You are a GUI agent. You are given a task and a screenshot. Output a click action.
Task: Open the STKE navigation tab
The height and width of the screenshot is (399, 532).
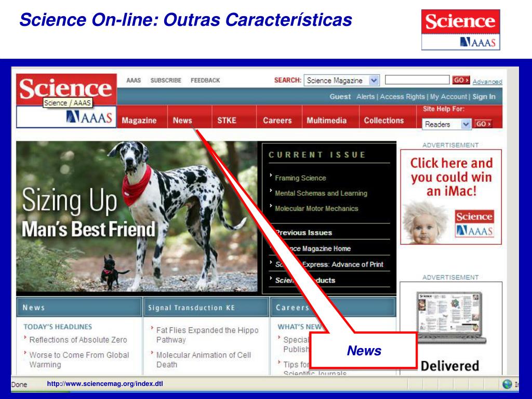coord(227,121)
